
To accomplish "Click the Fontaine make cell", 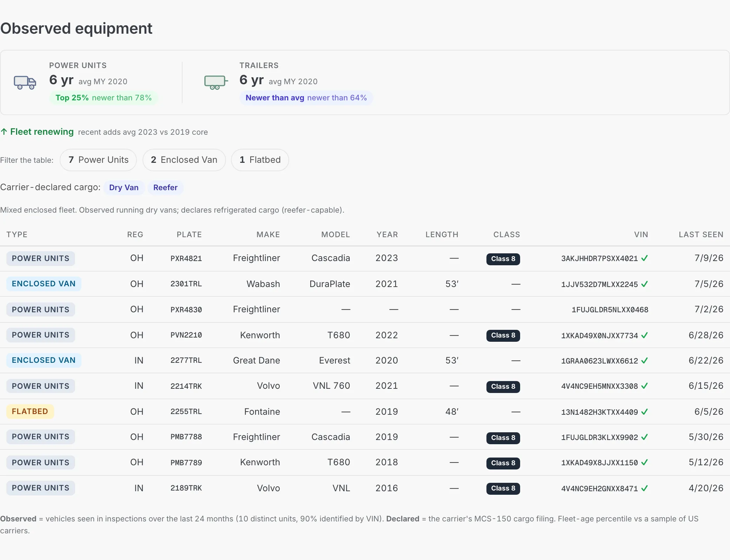I will tap(262, 412).
